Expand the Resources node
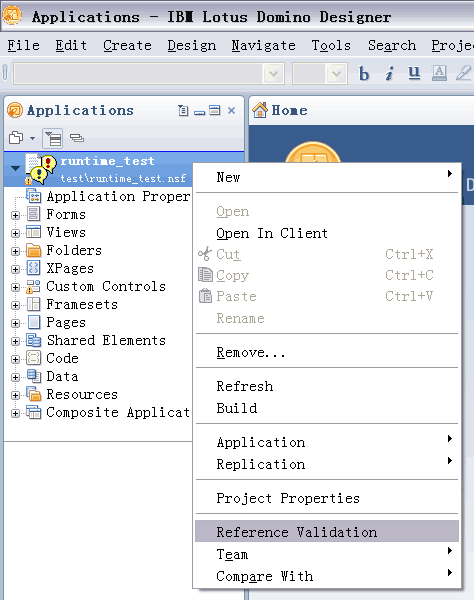 click(x=15, y=395)
